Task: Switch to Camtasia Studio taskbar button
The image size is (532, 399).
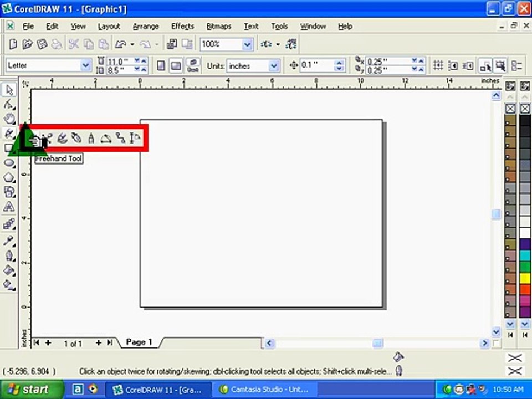Action: coord(265,389)
